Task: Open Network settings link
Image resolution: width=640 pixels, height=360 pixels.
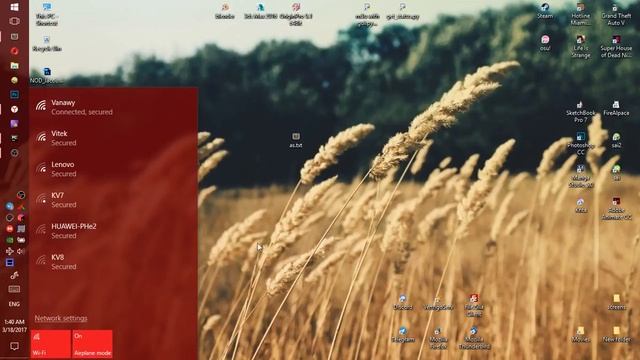Action: coord(61,318)
